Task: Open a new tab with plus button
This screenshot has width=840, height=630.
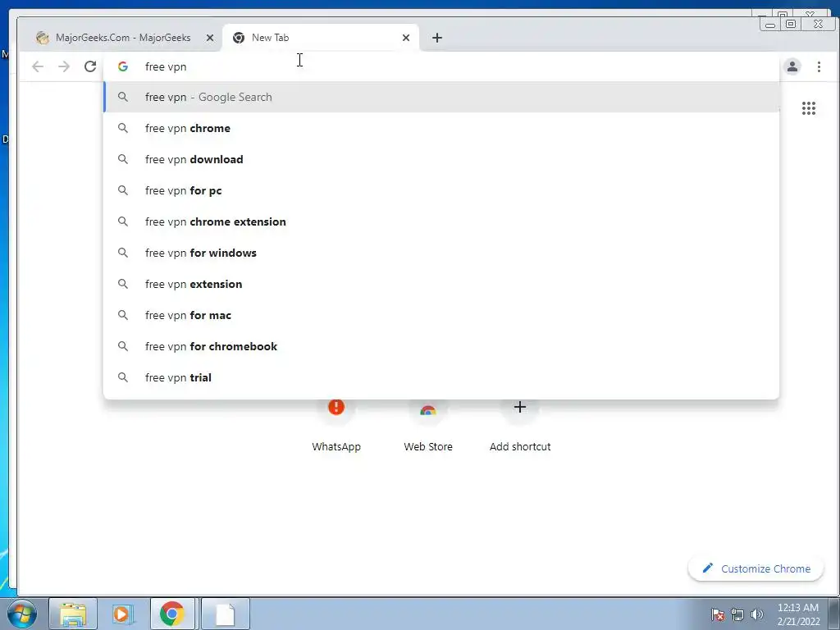Action: coord(437,38)
